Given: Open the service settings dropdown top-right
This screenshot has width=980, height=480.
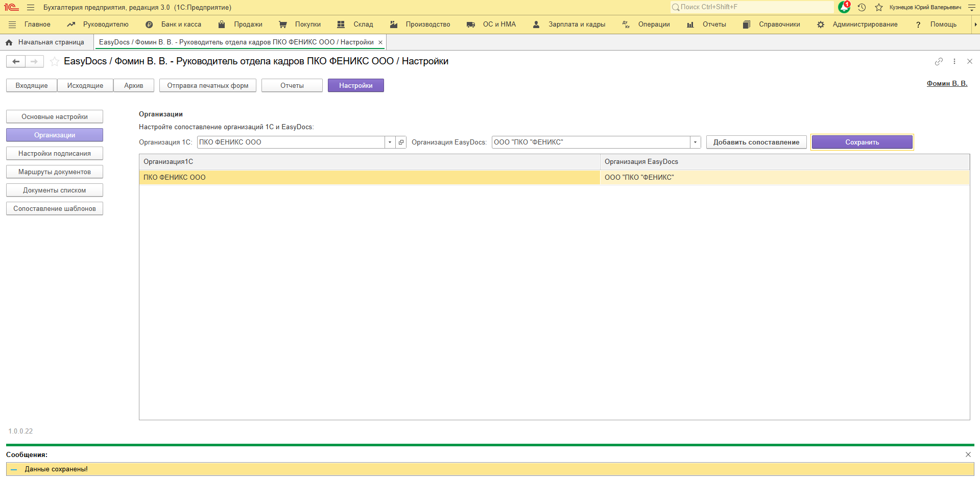Looking at the screenshot, I should coord(971,7).
